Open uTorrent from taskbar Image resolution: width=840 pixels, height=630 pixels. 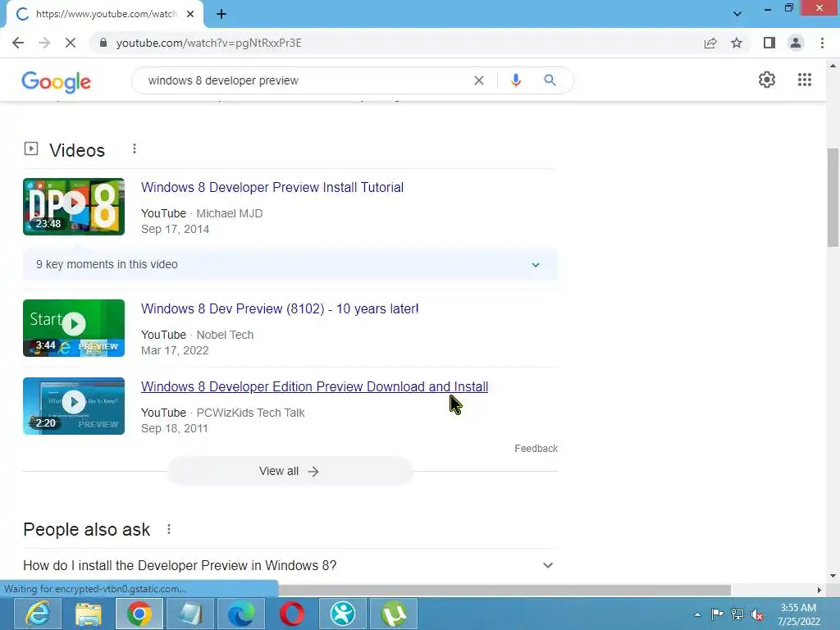coord(394,614)
